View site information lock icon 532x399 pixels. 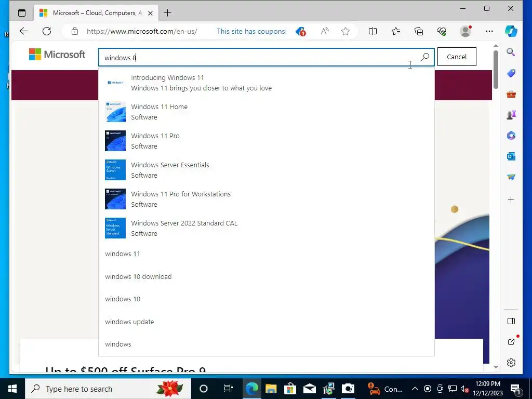(x=75, y=31)
